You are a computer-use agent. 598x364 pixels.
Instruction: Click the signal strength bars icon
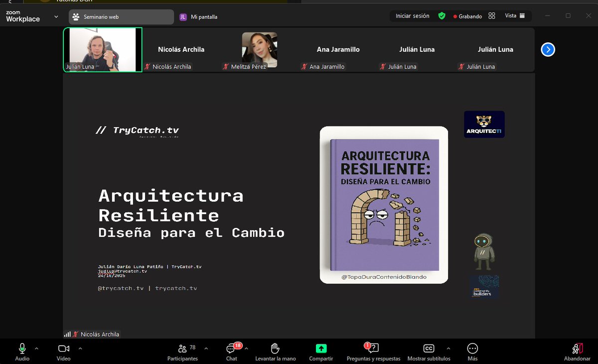coord(67,335)
